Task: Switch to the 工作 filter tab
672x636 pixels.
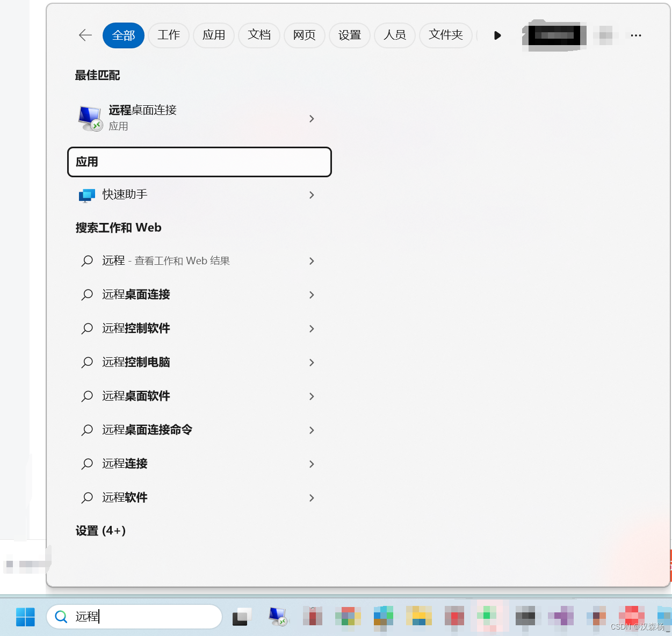Action: tap(169, 35)
